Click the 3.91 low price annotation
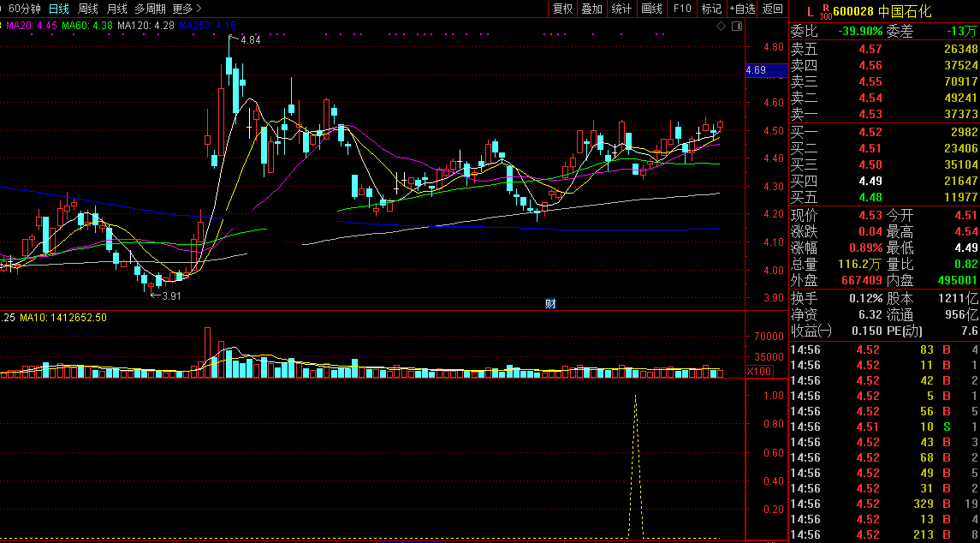The width and height of the screenshot is (980, 543). pos(170,295)
